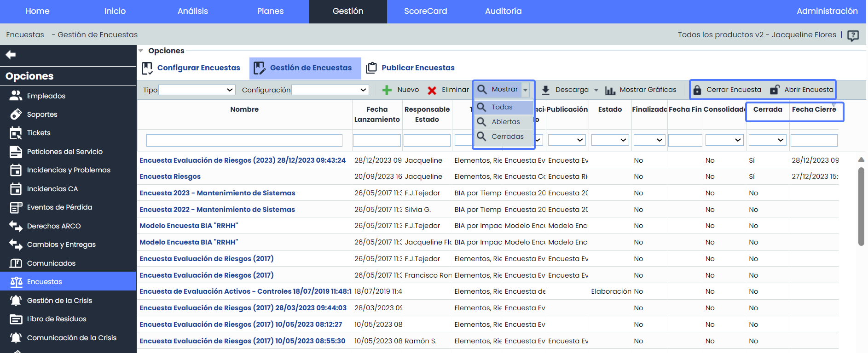The height and width of the screenshot is (353, 868).
Task: Click the vertical scrollbar thumb
Action: click(861, 207)
